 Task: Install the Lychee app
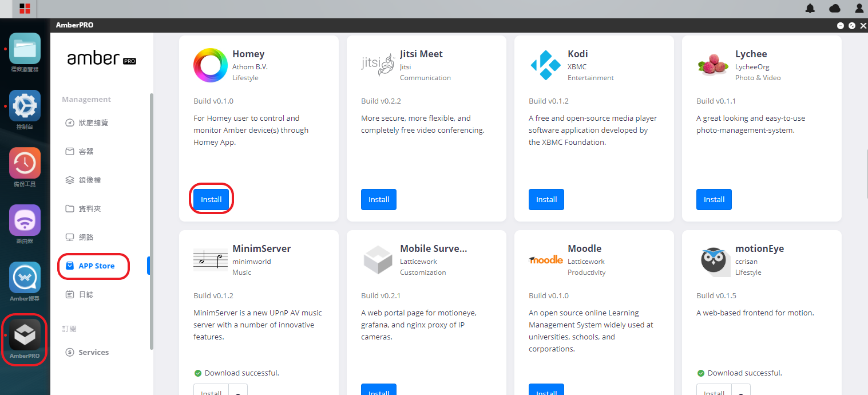coord(714,199)
